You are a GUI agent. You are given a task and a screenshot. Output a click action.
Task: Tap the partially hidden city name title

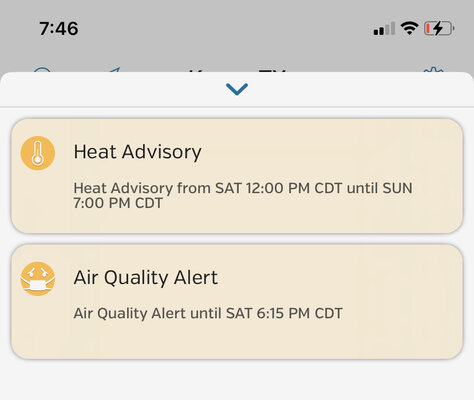click(237, 71)
